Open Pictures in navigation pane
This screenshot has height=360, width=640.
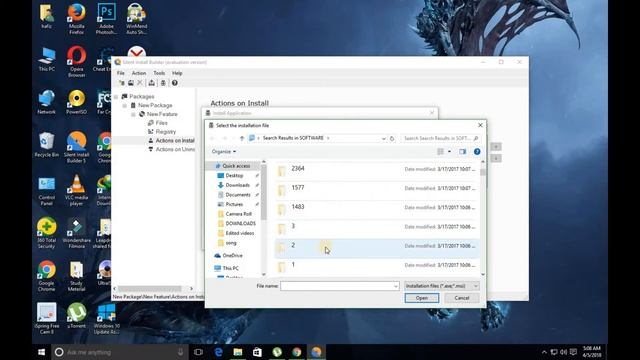[231, 204]
